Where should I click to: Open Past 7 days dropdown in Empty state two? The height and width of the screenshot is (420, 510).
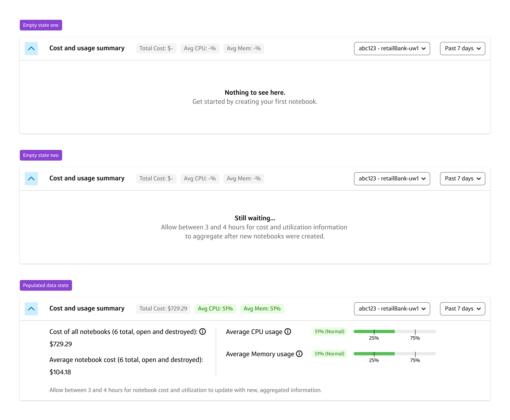pyautogui.click(x=462, y=178)
